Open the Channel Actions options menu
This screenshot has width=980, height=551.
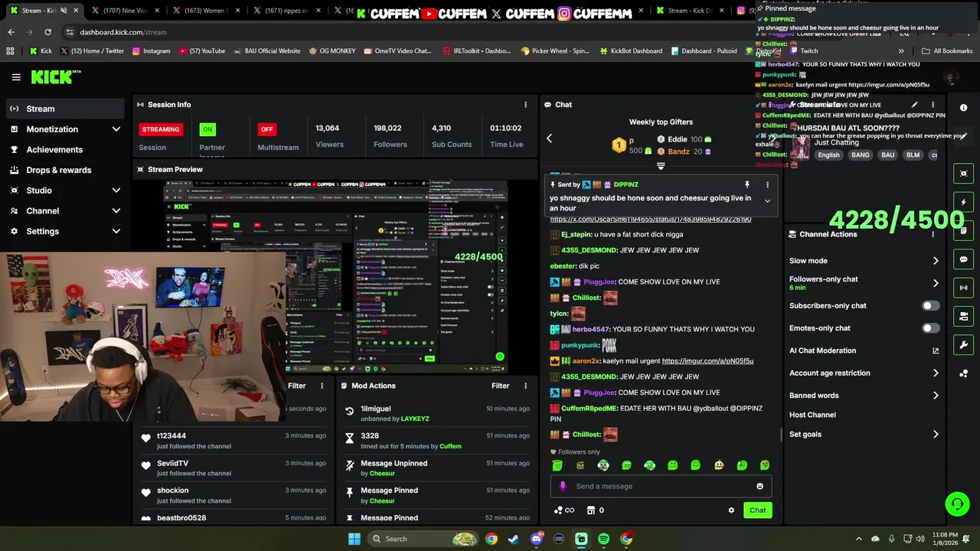[x=933, y=234]
